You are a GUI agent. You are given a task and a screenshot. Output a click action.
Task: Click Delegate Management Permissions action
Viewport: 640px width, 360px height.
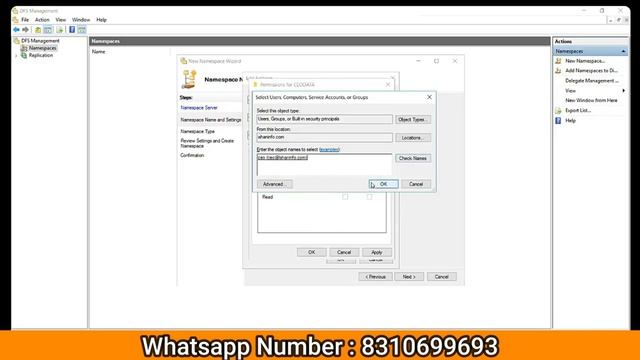[592, 81]
